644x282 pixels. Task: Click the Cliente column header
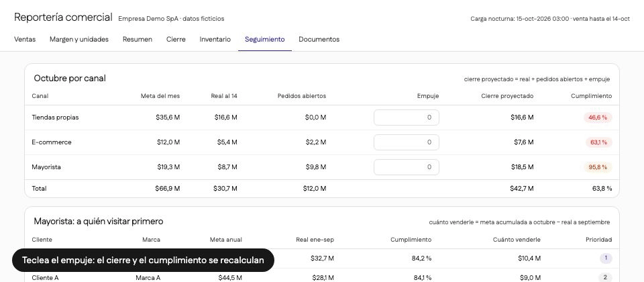(x=42, y=240)
